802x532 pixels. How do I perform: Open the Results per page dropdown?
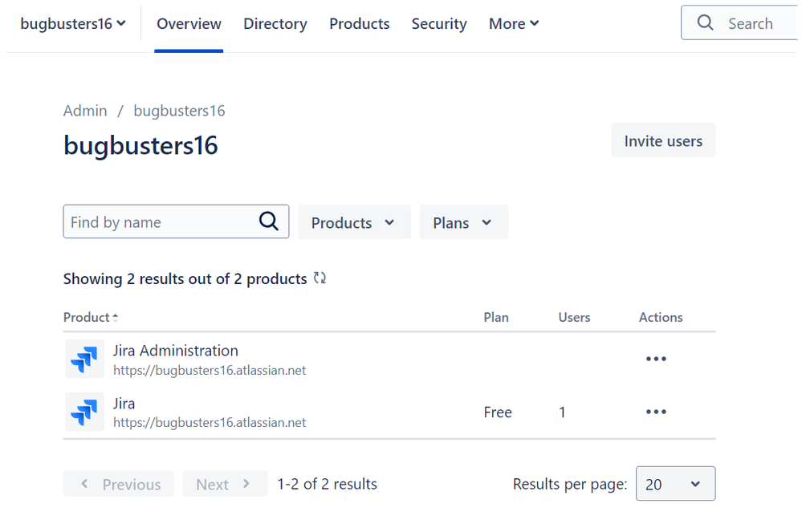tap(675, 483)
